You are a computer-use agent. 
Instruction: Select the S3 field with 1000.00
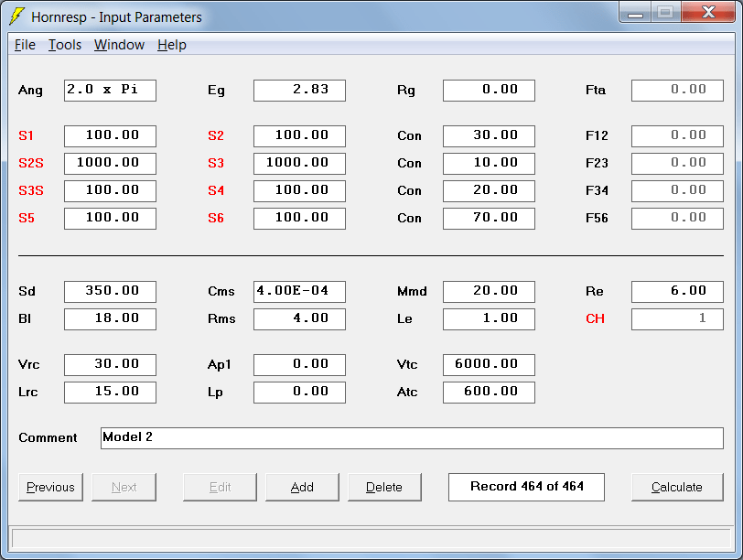(x=299, y=164)
